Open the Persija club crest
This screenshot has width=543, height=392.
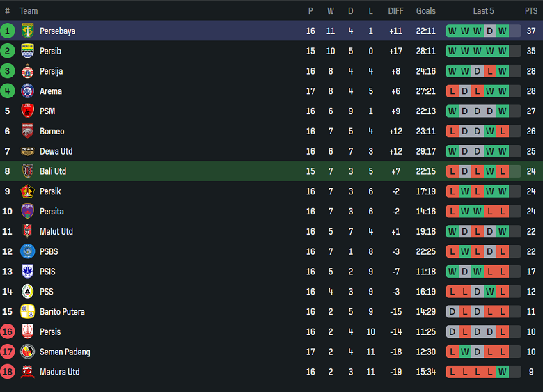tap(28, 71)
